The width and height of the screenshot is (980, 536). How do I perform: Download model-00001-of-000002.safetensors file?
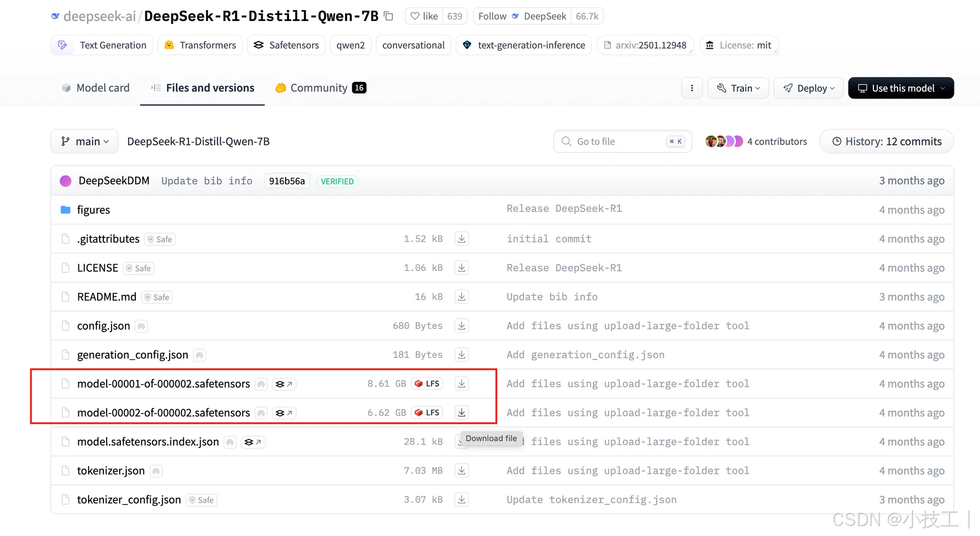(461, 383)
